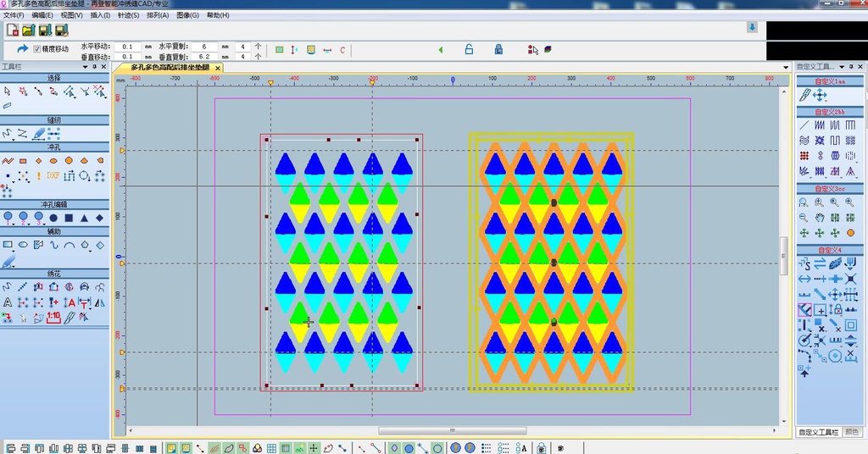The width and height of the screenshot is (868, 454).
Task: Click the 1:10 scale tool icon
Action: point(53,317)
